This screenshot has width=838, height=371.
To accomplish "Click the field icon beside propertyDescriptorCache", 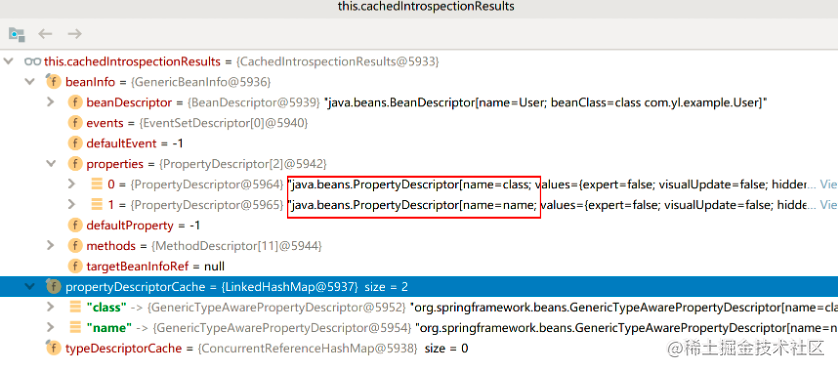I will coord(53,287).
